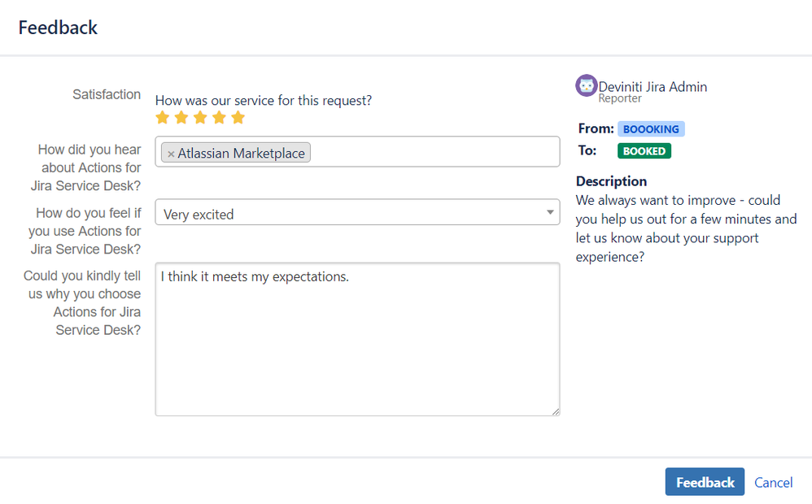This screenshot has height=504, width=812.
Task: Click the Deviniti Jira Admin reporter name
Action: click(653, 86)
